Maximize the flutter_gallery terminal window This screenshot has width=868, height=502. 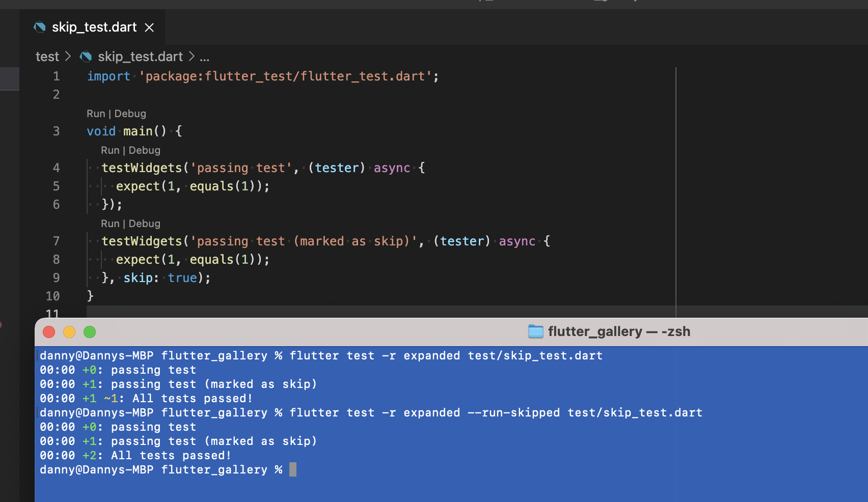pyautogui.click(x=90, y=332)
